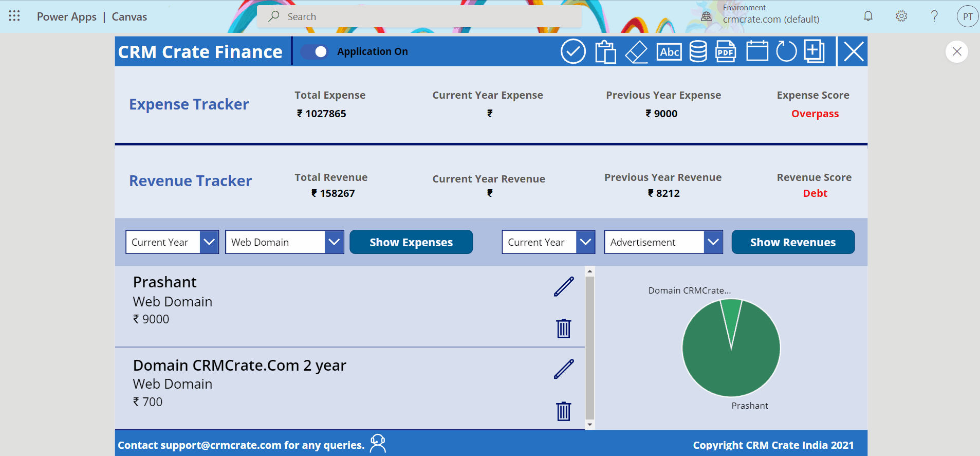Close the preview with round X button
The width and height of the screenshot is (980, 456).
[957, 51]
